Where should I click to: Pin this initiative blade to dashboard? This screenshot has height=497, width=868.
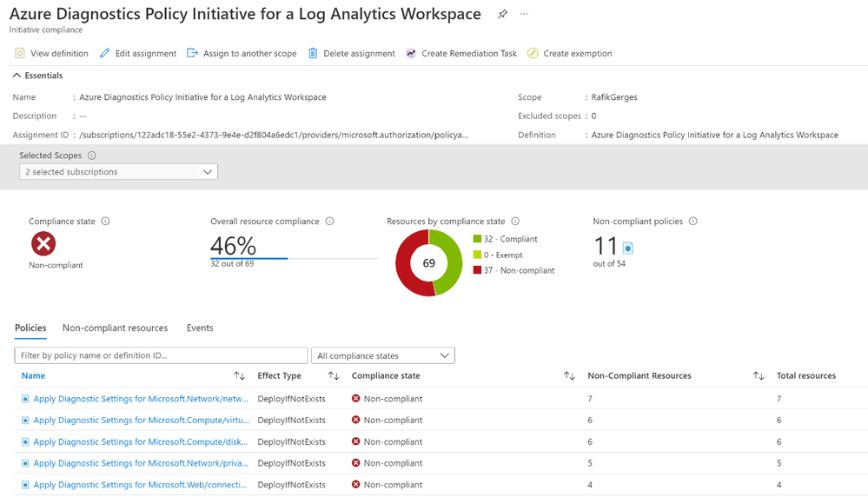[x=502, y=15]
